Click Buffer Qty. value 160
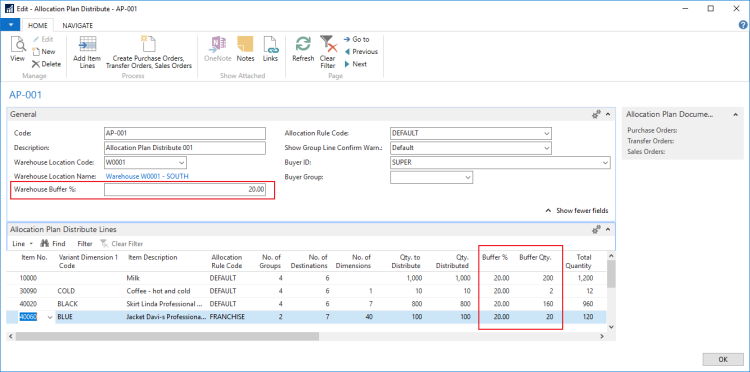The height and width of the screenshot is (372, 750). point(548,304)
